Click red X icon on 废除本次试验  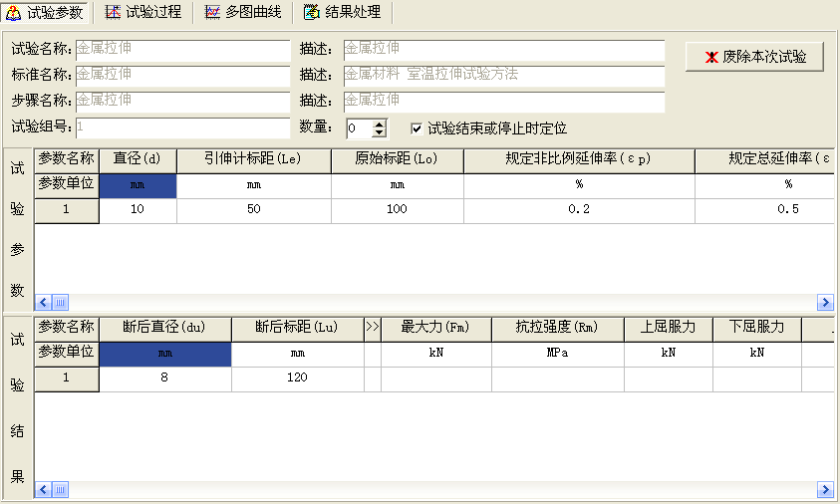point(711,58)
